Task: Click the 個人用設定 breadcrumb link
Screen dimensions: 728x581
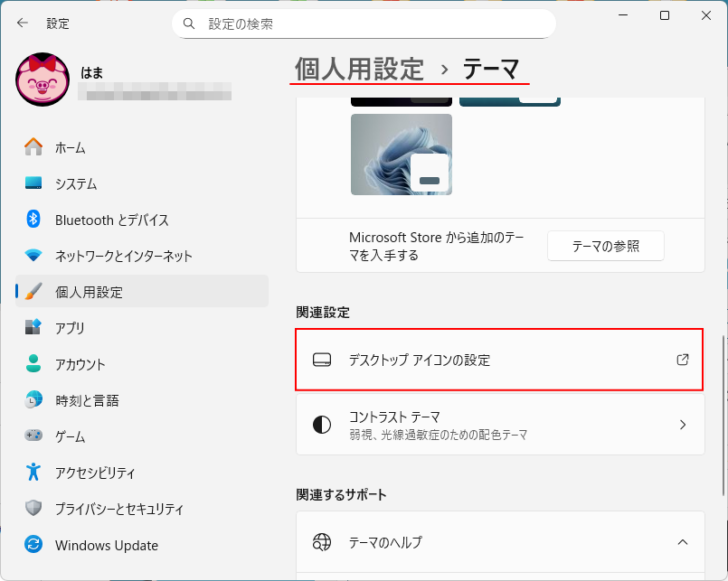Action: click(359, 69)
